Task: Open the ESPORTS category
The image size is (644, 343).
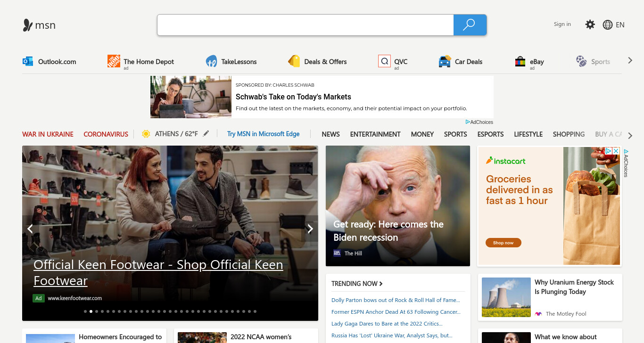Action: tap(490, 134)
